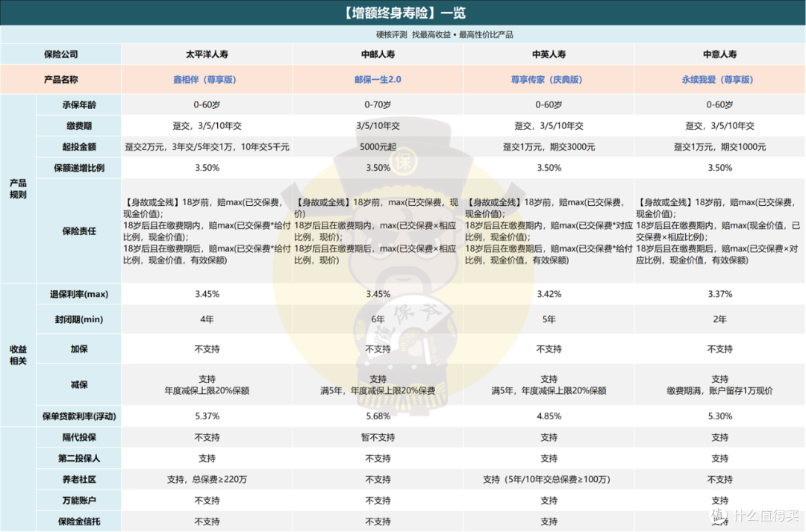Select the 趸交2万元，3年交/5年交1万 cell
This screenshot has width=806, height=532.
[x=207, y=147]
